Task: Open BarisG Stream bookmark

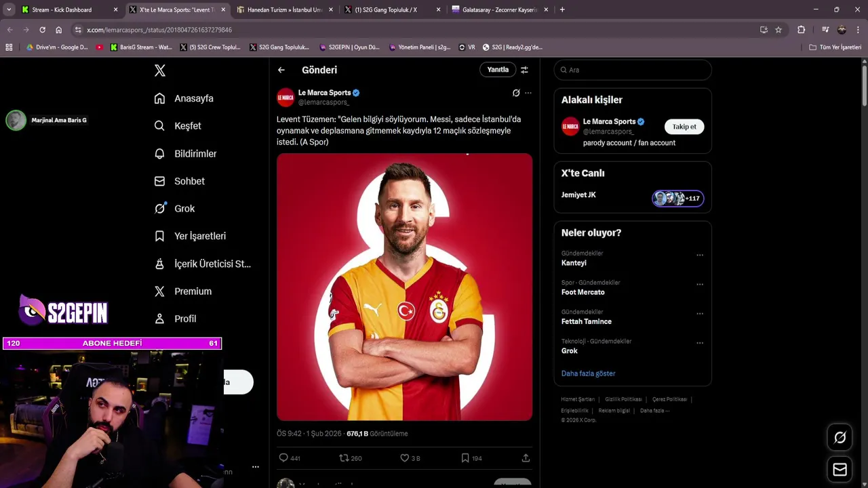Action: pos(141,47)
